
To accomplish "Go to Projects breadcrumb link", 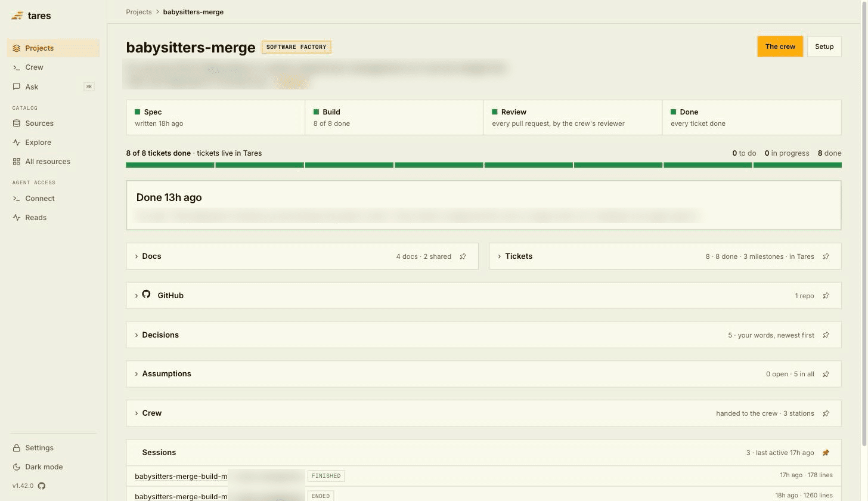I will coord(139,12).
